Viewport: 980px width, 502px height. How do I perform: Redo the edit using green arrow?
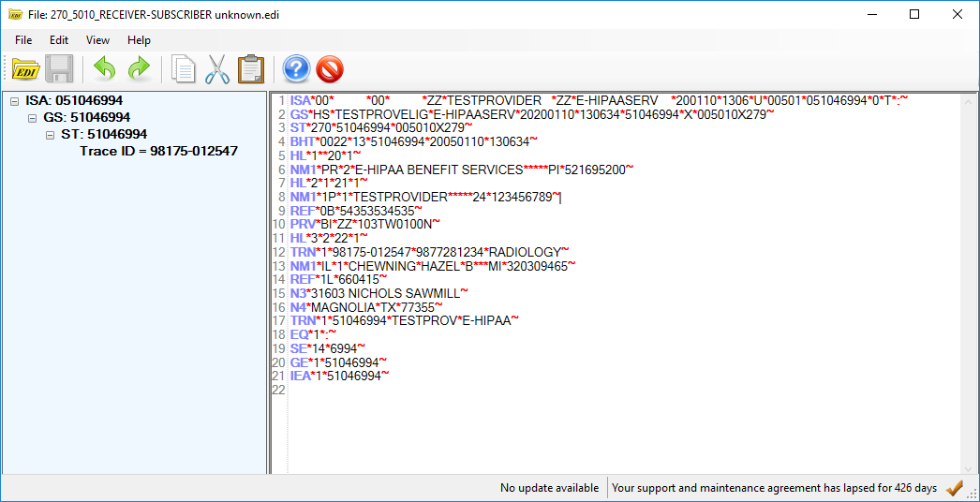pyautogui.click(x=139, y=69)
